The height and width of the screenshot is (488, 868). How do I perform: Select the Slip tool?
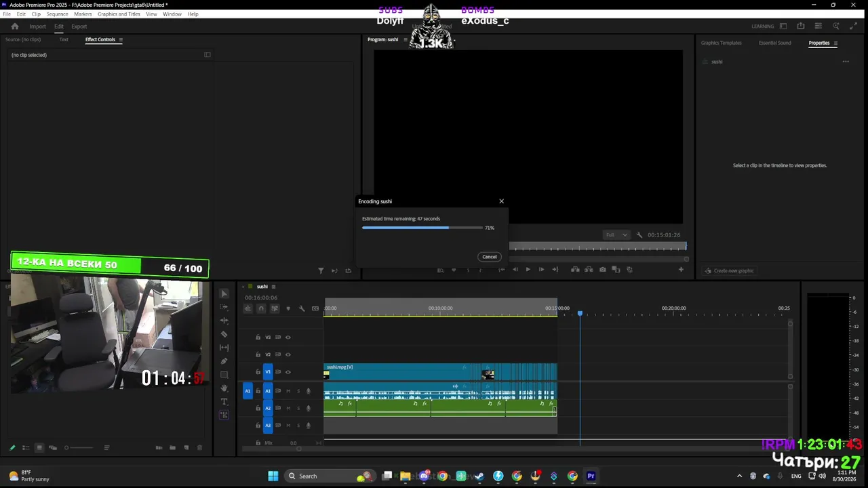click(224, 348)
